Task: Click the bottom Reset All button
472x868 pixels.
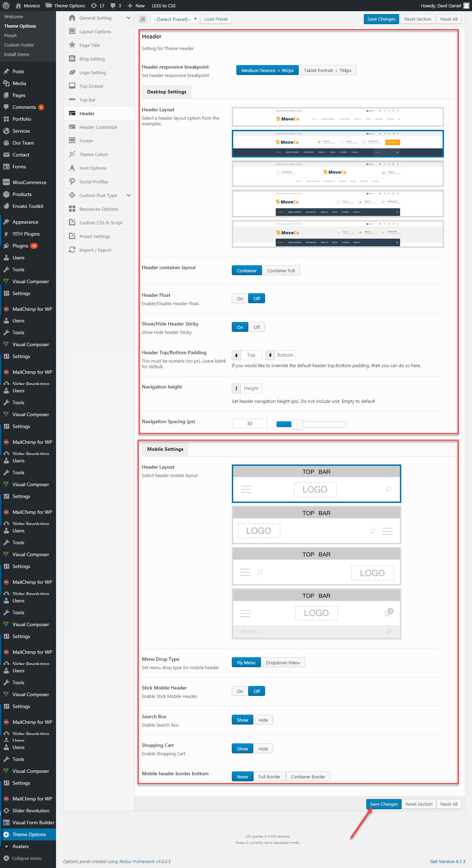Action: (449, 804)
